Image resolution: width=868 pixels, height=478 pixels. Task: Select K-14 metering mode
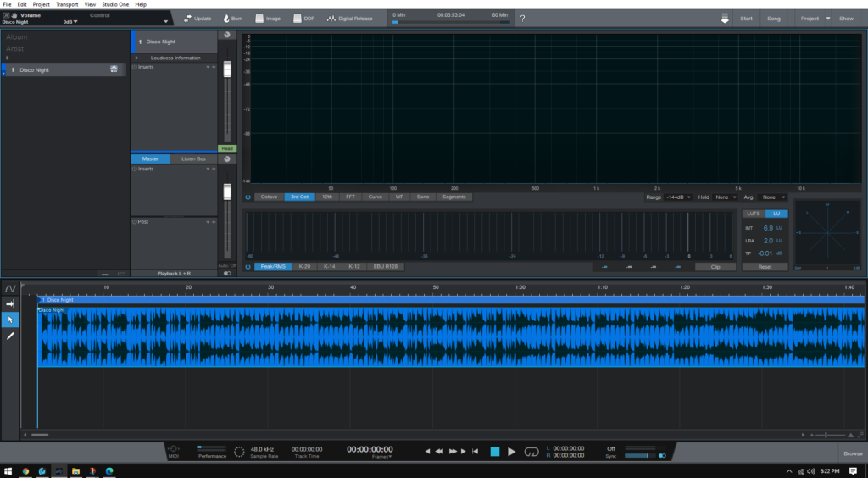(x=330, y=267)
